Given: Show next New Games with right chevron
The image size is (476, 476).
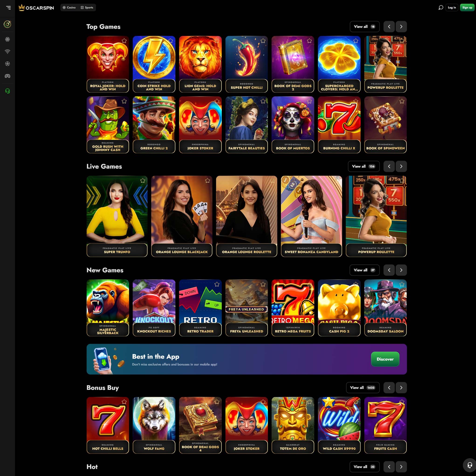Looking at the screenshot, I should 401,270.
